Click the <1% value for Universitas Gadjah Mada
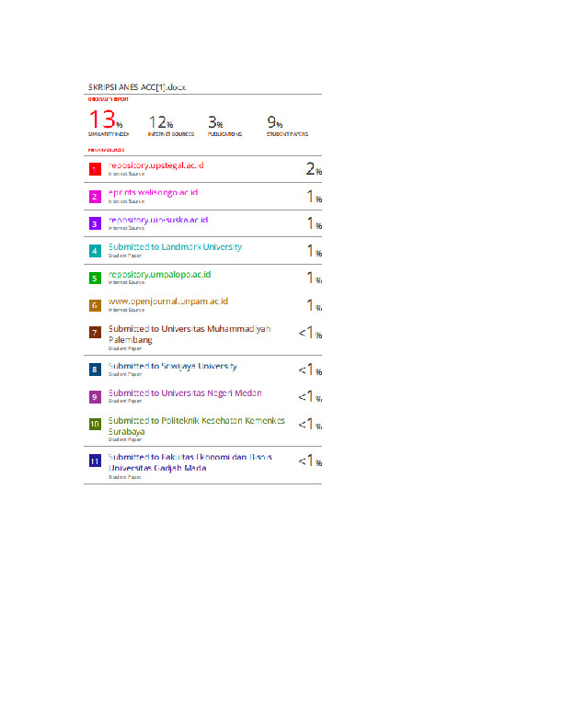The height and width of the screenshot is (728, 563). pos(310,461)
